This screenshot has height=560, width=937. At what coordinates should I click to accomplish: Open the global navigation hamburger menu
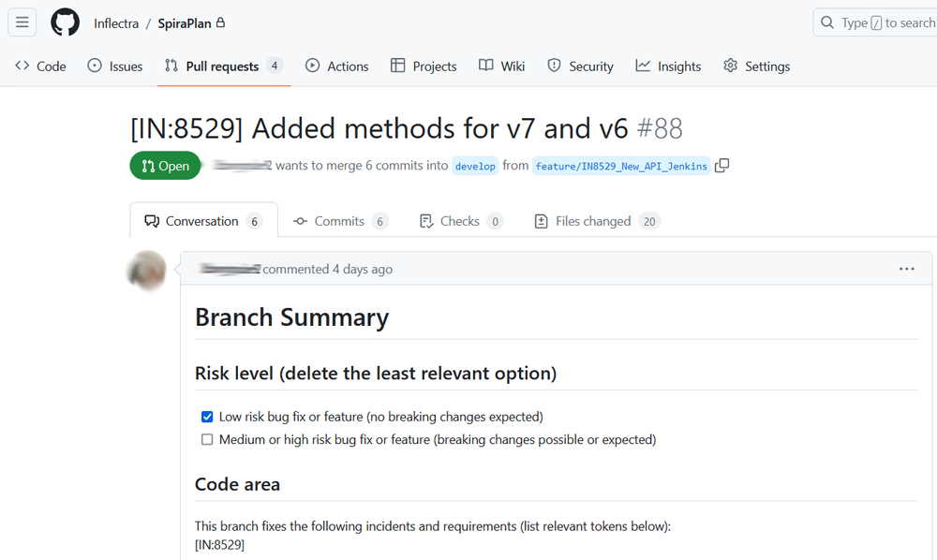[x=22, y=22]
